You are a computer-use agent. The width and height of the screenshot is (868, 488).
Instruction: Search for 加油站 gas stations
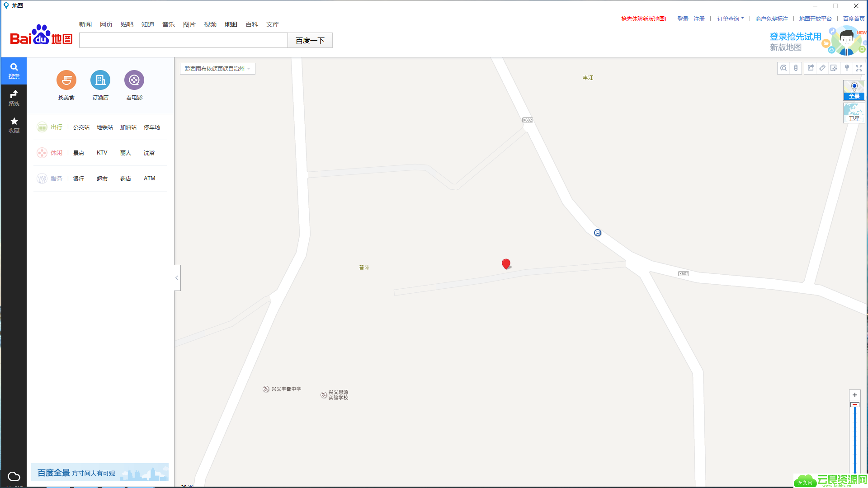(x=128, y=127)
